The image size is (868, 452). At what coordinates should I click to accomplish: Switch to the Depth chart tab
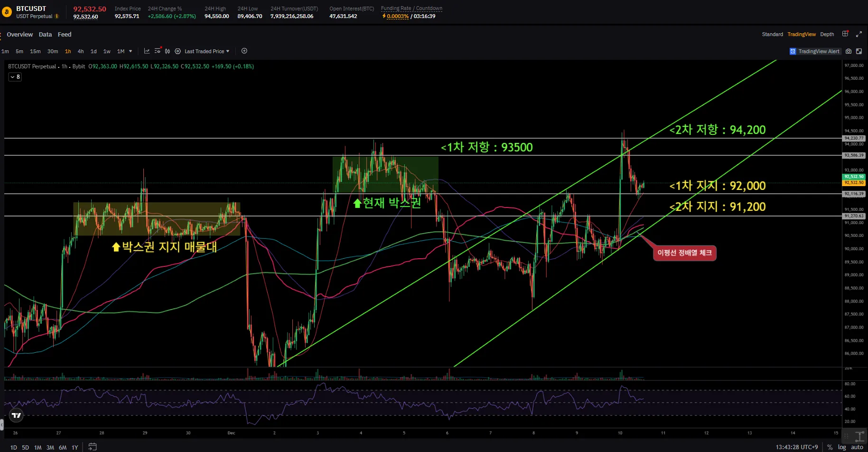827,34
